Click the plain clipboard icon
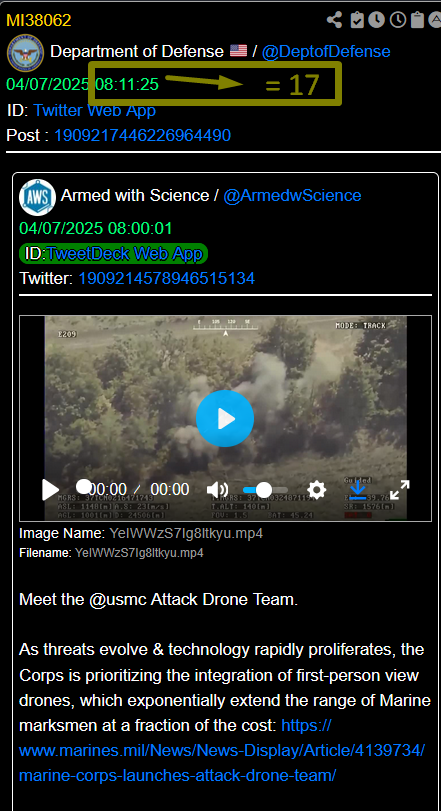Viewport: 441px width, 811px height. click(417, 20)
